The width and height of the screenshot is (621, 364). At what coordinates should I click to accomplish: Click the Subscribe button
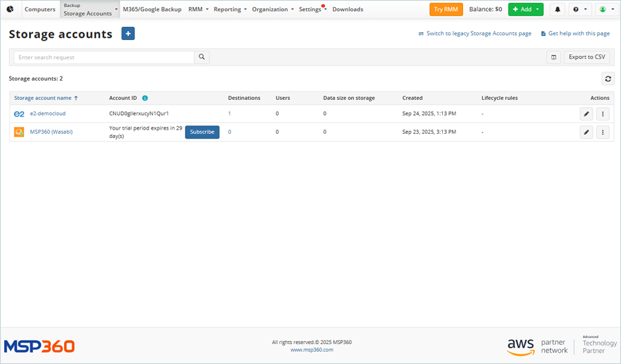[x=202, y=132]
